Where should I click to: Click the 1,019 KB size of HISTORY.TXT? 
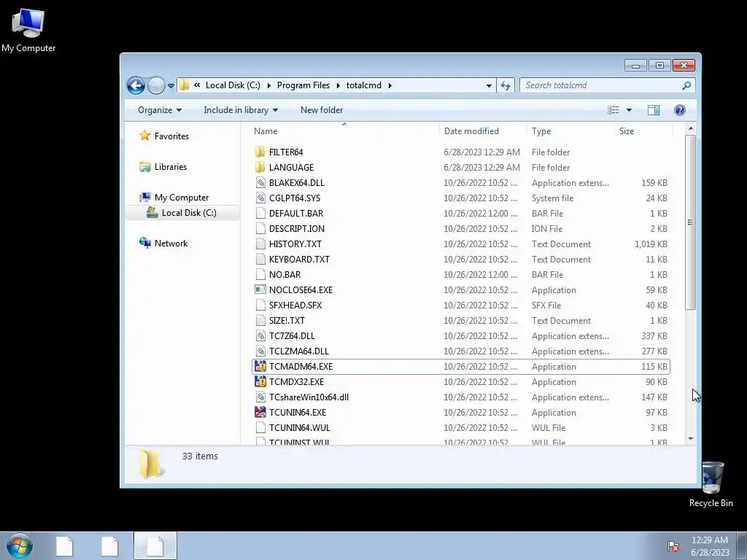coord(651,244)
